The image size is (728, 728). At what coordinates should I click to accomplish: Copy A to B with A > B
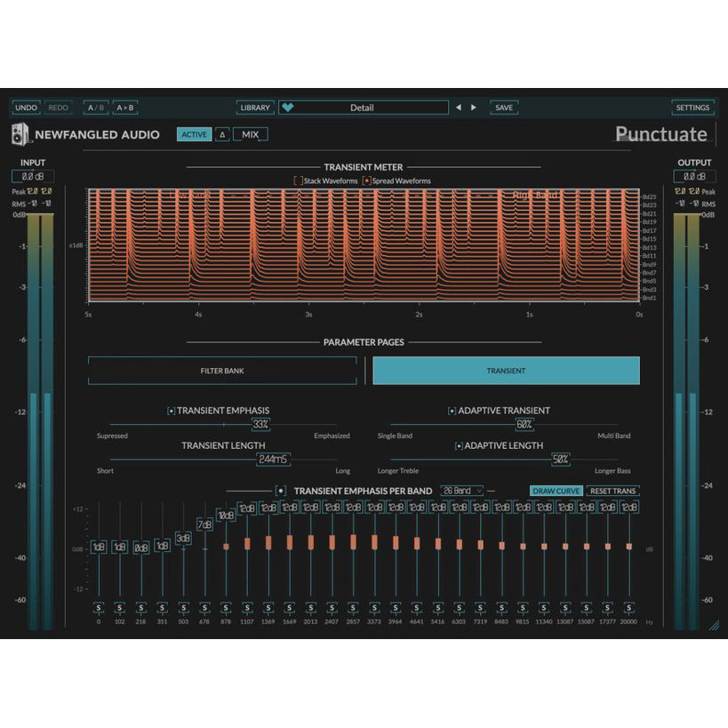click(x=125, y=108)
